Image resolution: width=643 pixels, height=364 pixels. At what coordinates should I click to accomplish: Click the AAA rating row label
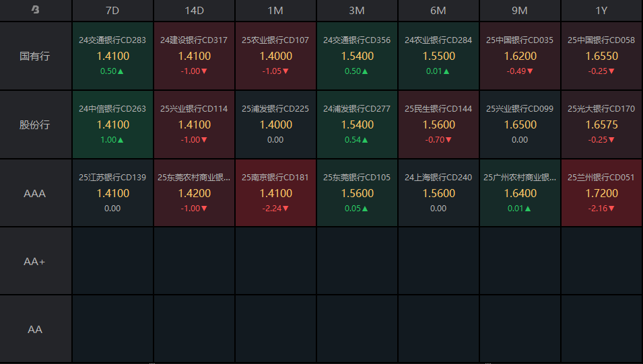pyautogui.click(x=35, y=193)
